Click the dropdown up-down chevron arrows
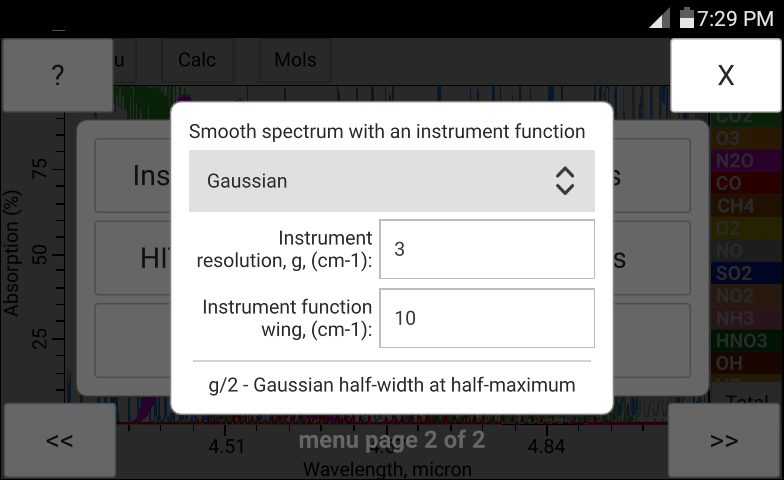 tap(565, 181)
